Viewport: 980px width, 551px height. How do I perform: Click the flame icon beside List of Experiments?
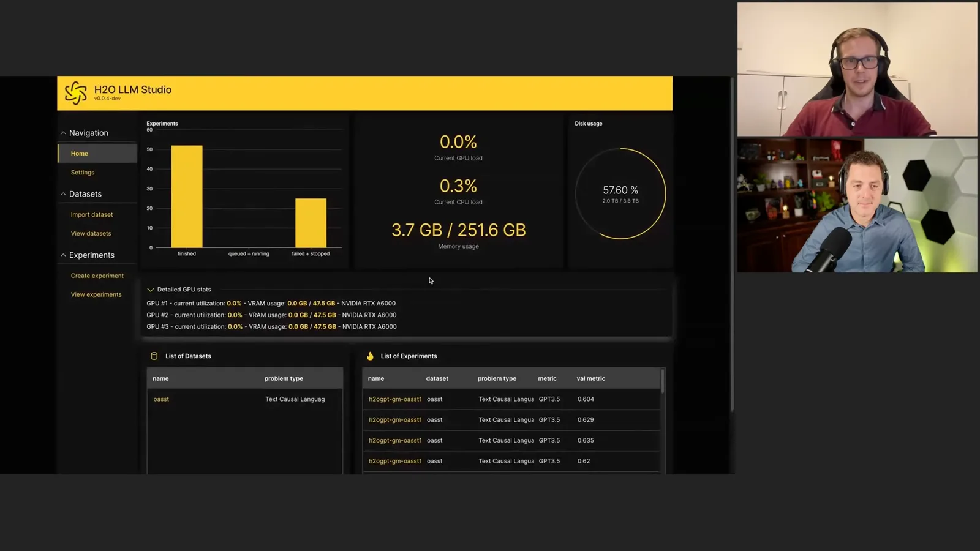370,356
